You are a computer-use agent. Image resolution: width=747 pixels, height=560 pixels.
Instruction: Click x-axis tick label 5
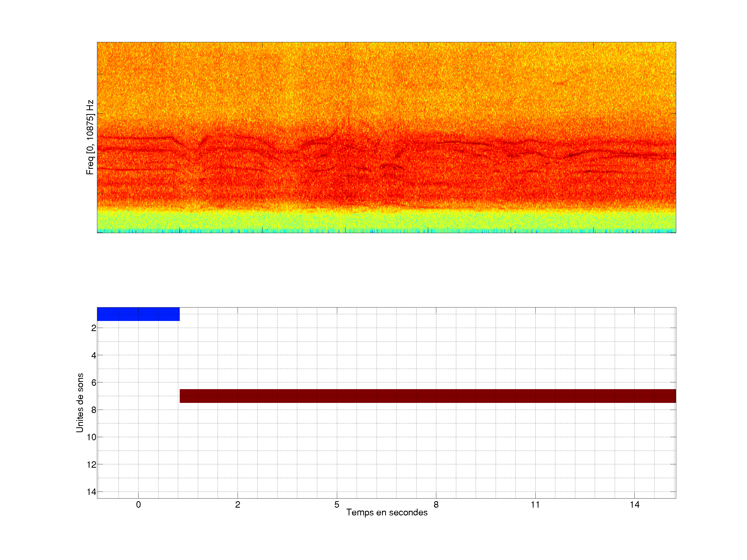[x=337, y=505]
